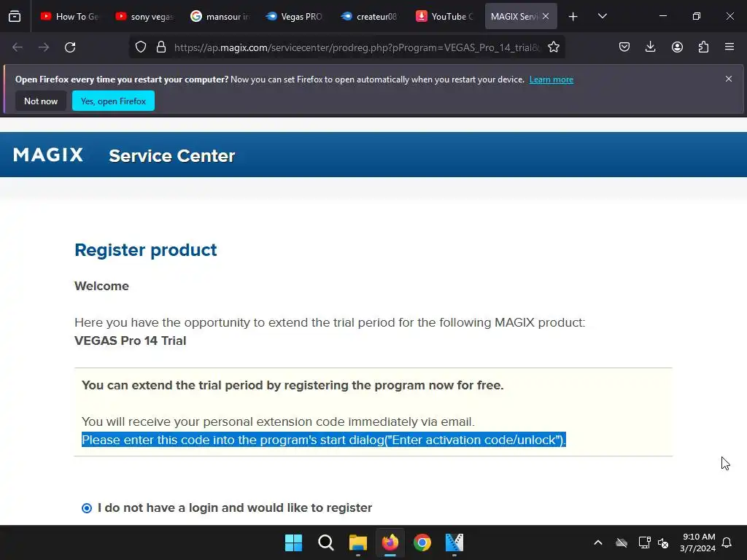
Task: Click Yes, open Firefox button
Action: [x=113, y=101]
